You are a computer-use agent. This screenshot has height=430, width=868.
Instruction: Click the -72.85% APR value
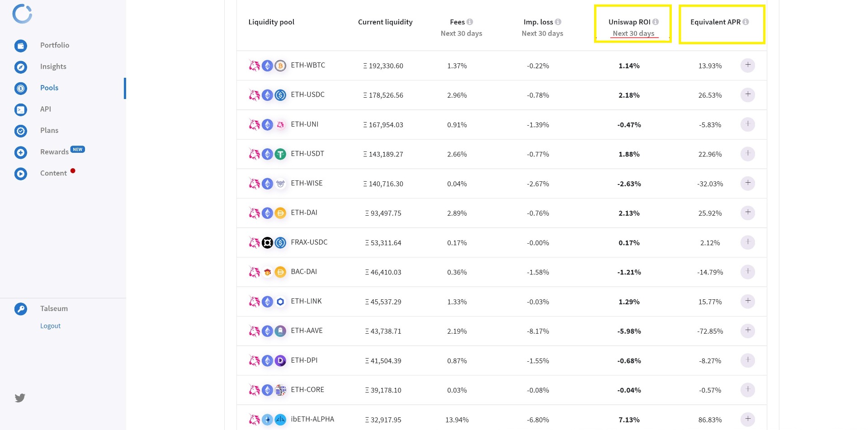(710, 331)
